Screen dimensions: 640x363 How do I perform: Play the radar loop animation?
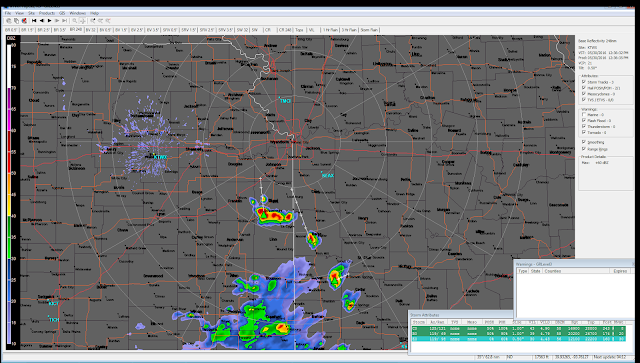point(49,20)
